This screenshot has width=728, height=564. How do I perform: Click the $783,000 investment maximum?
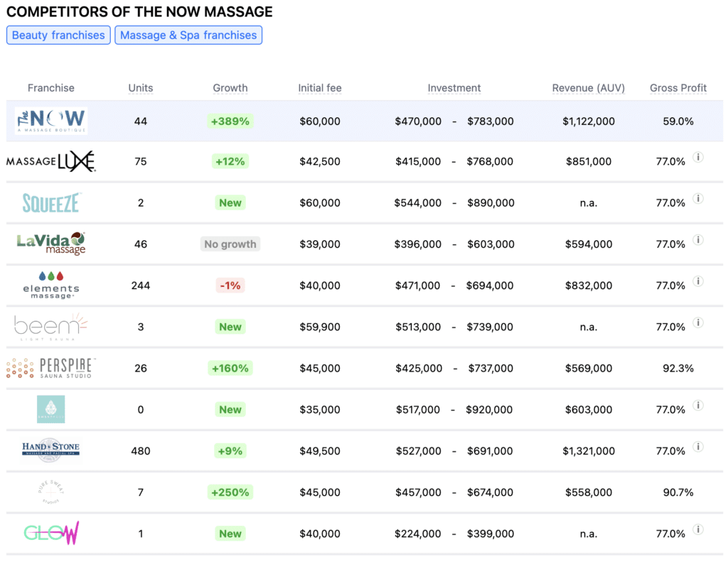(x=491, y=121)
